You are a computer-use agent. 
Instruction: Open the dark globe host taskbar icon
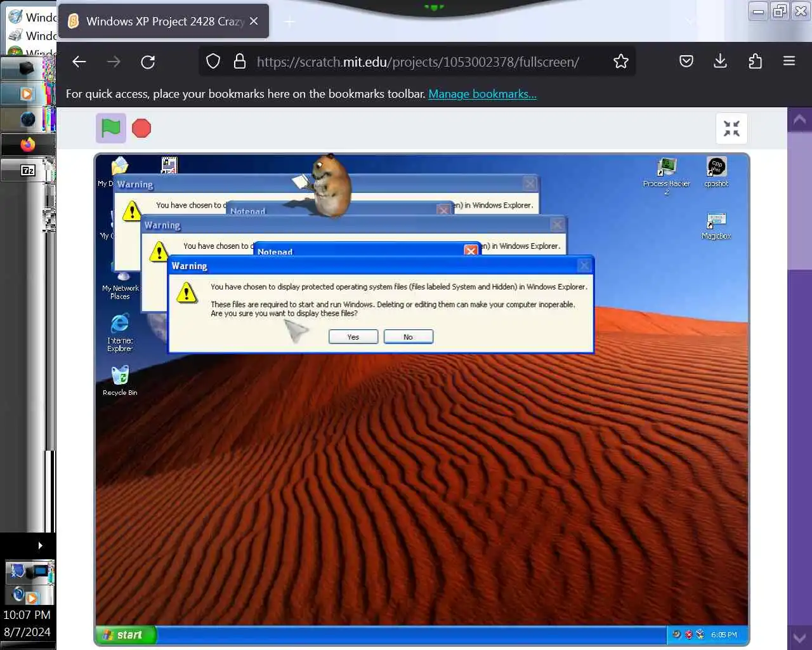pyautogui.click(x=27, y=119)
